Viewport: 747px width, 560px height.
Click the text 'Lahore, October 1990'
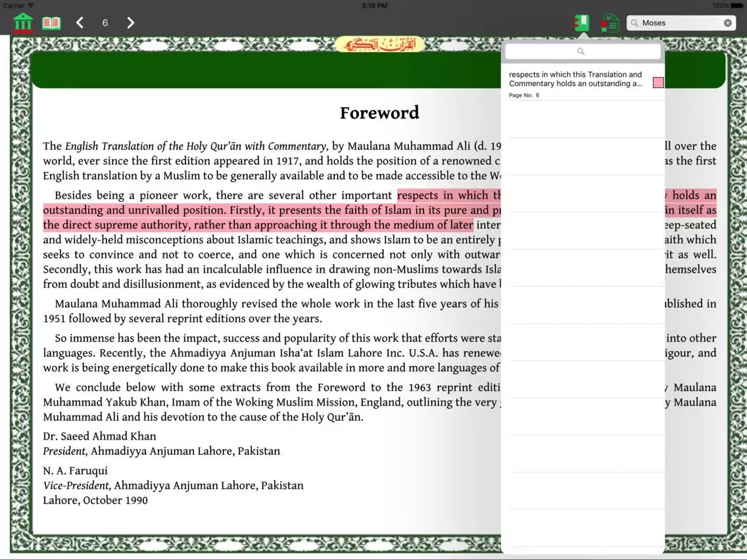pos(95,500)
